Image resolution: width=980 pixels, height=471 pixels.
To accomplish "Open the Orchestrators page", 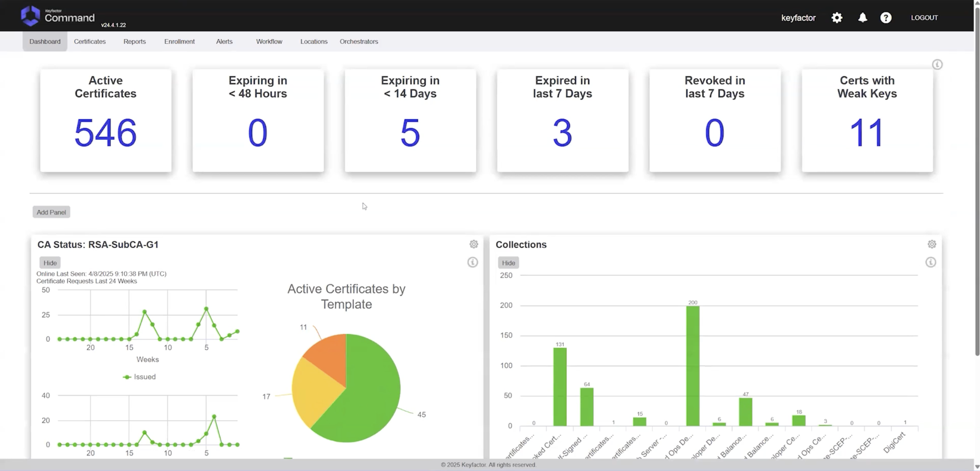I will (358, 41).
